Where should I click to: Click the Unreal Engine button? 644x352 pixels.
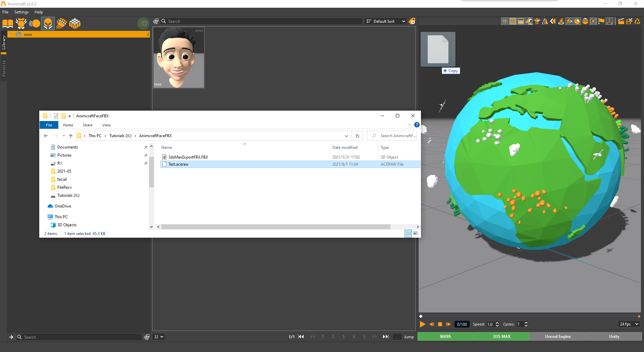tap(558, 337)
